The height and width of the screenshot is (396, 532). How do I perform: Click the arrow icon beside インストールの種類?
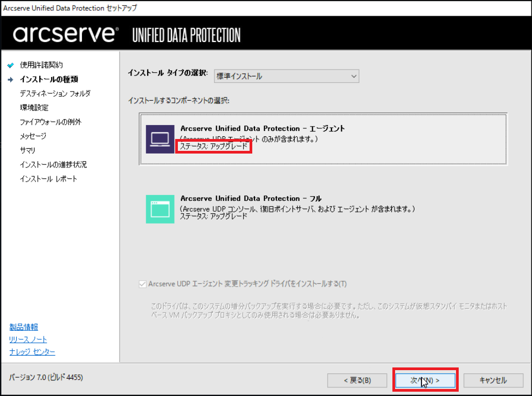point(11,80)
